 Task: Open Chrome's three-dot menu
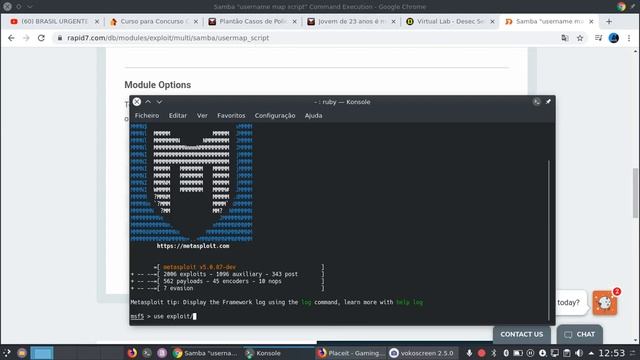[x=629, y=38]
